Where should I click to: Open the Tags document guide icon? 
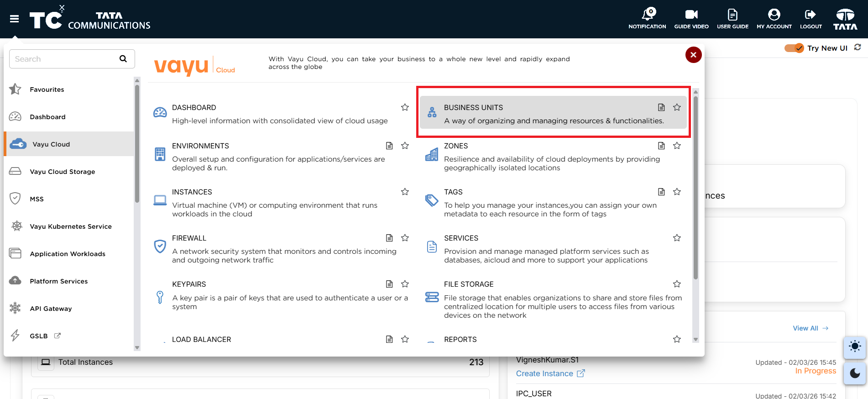click(661, 192)
